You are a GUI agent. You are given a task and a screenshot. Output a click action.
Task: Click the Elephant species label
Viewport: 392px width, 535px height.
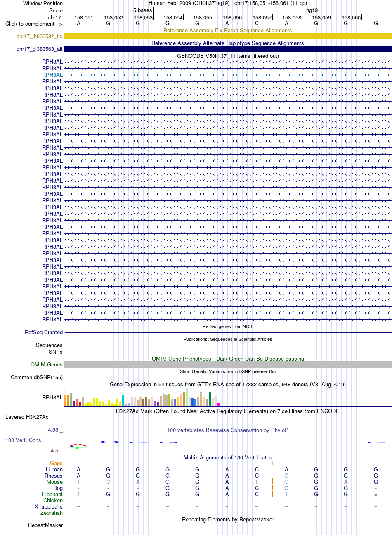pyautogui.click(x=52, y=494)
